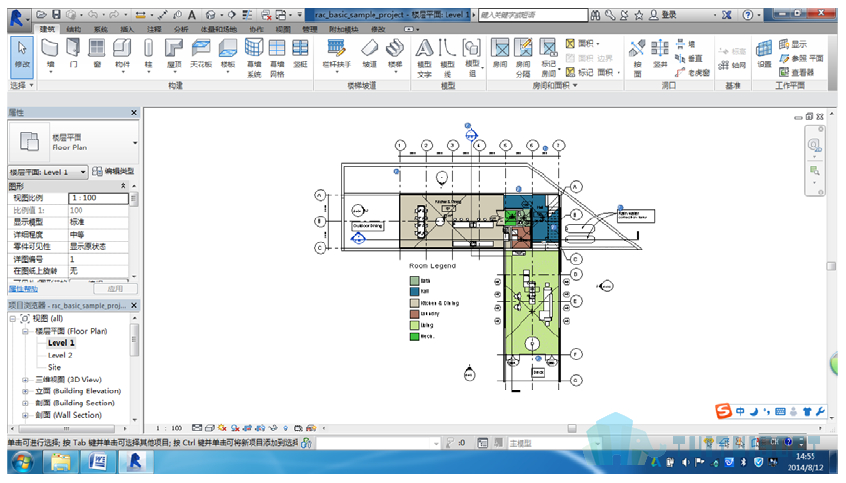
Task: Select the Component (构件) tool
Action: 122,55
